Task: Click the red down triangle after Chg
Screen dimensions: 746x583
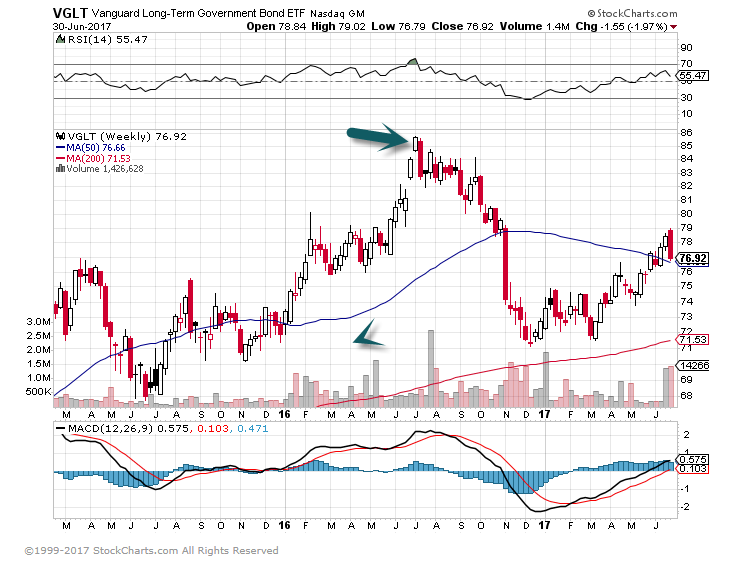Action: (x=673, y=27)
